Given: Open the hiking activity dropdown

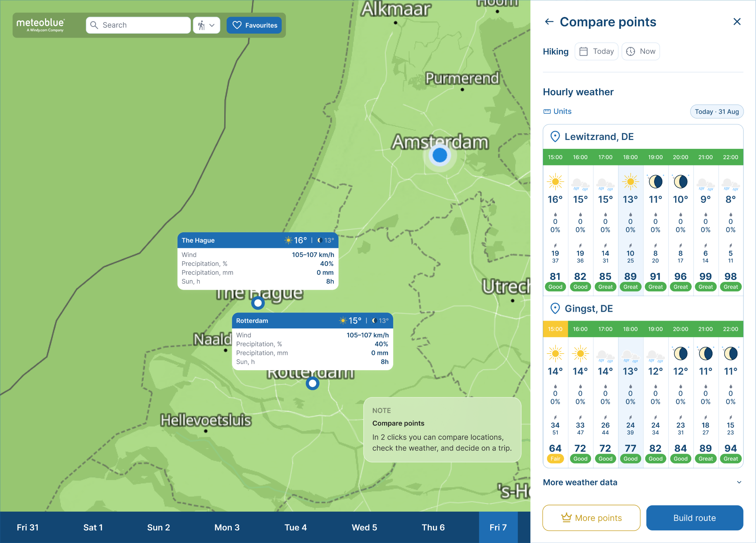Looking at the screenshot, I should click(x=207, y=25).
